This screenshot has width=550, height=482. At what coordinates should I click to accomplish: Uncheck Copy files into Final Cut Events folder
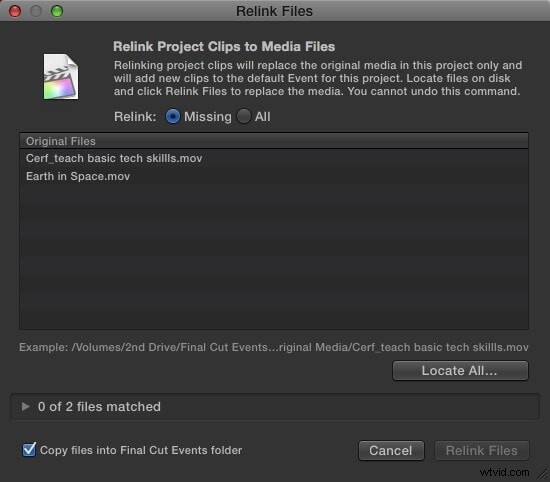29,449
